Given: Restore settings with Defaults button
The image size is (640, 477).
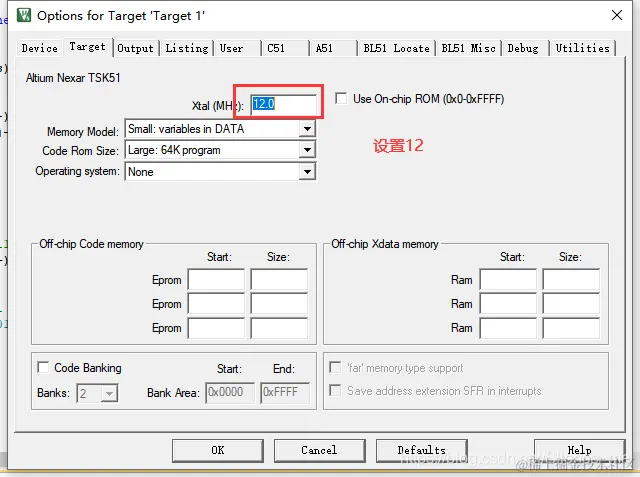Looking at the screenshot, I should click(422, 450).
